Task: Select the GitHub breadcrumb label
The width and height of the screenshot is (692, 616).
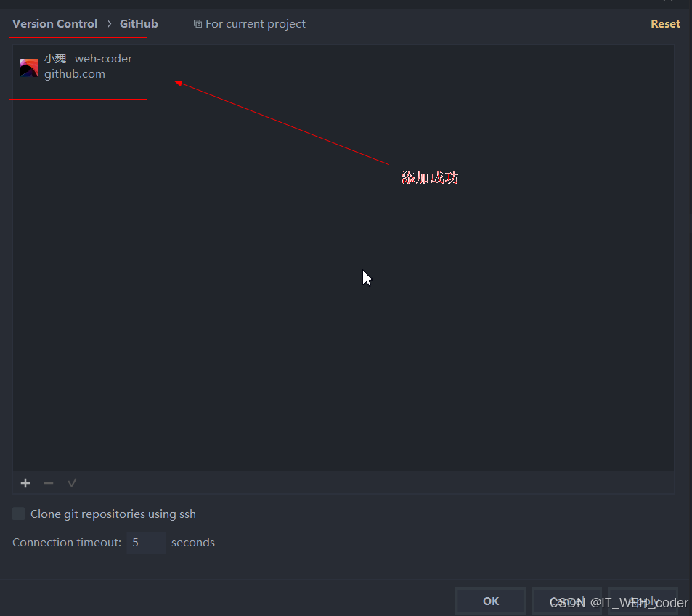Action: [x=139, y=24]
